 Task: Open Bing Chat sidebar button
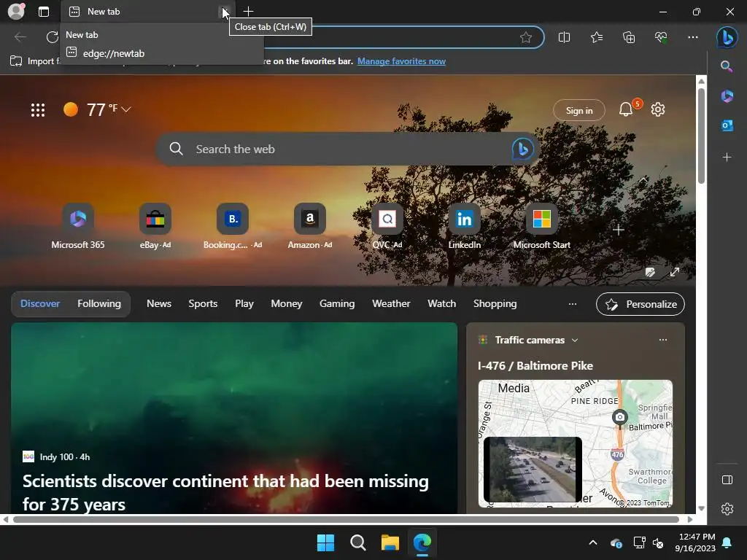pyautogui.click(x=727, y=37)
